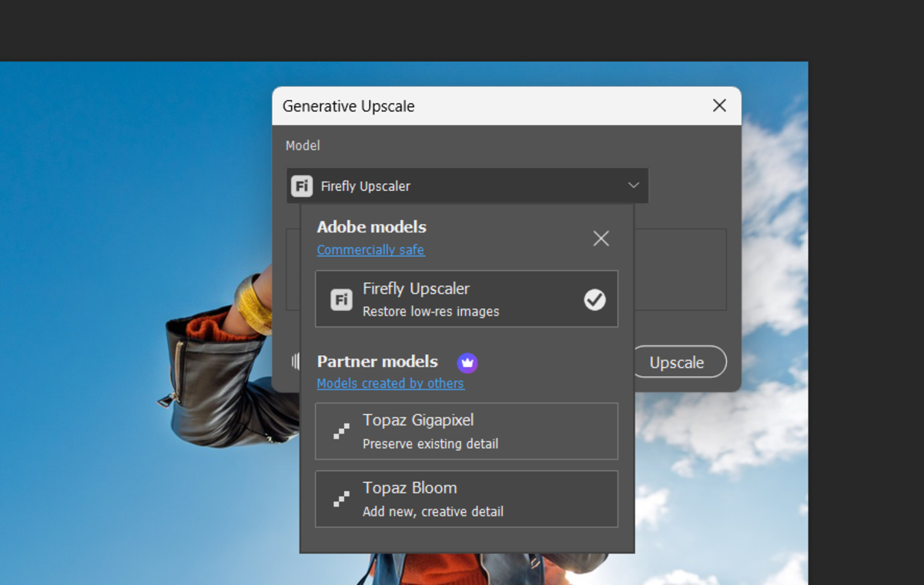Choose Topaz Gigapixel model
This screenshot has width=924, height=585.
coord(467,431)
